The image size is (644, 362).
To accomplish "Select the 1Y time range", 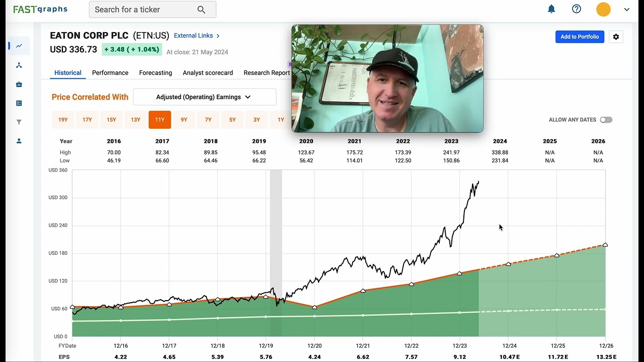I will [x=281, y=120].
